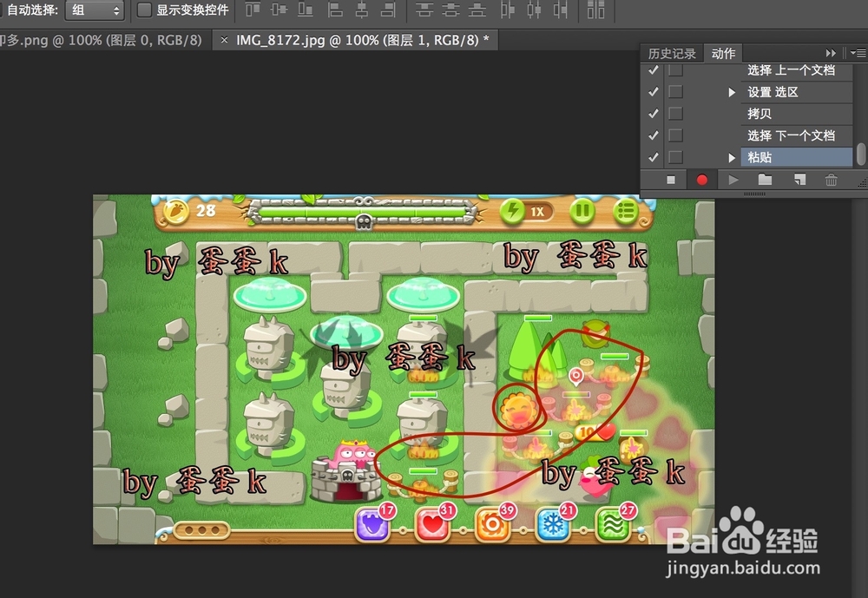Screen dimensions: 868x598
Task: Toggle dialog box for 拷贝 step
Action: click(x=675, y=113)
